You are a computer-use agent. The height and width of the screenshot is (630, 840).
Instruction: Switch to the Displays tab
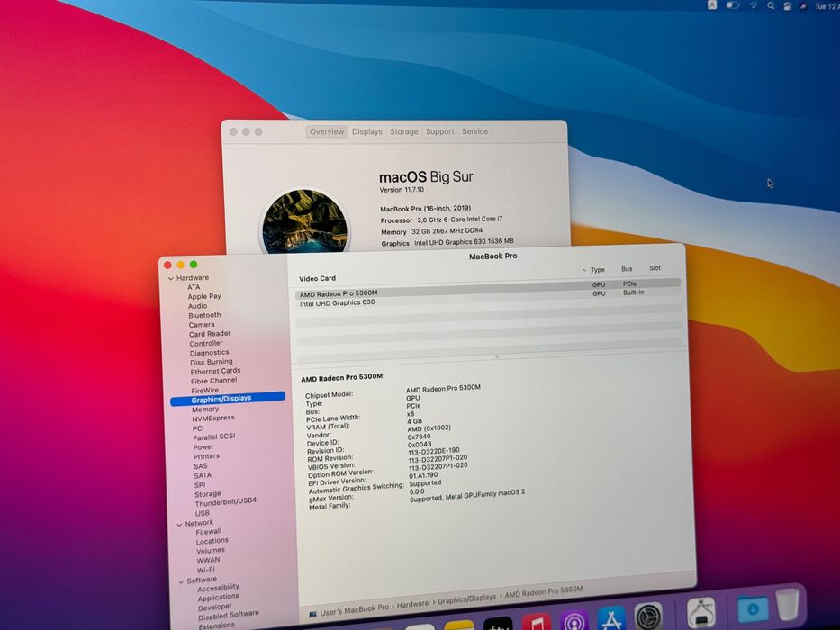(367, 131)
